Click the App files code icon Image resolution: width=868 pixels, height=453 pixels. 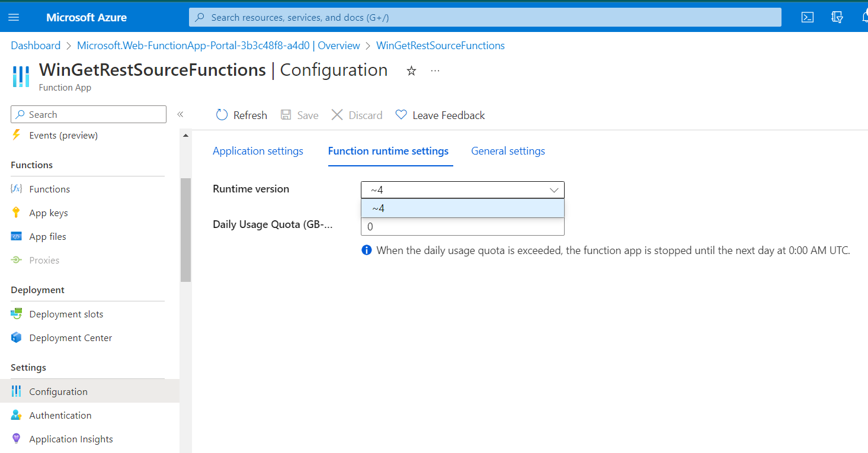(x=17, y=236)
